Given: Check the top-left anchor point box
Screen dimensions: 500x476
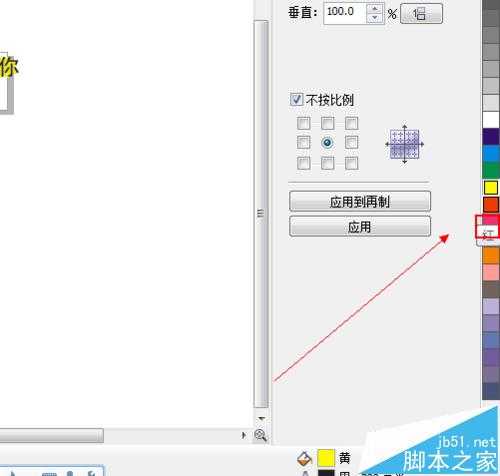Looking at the screenshot, I should point(303,123).
